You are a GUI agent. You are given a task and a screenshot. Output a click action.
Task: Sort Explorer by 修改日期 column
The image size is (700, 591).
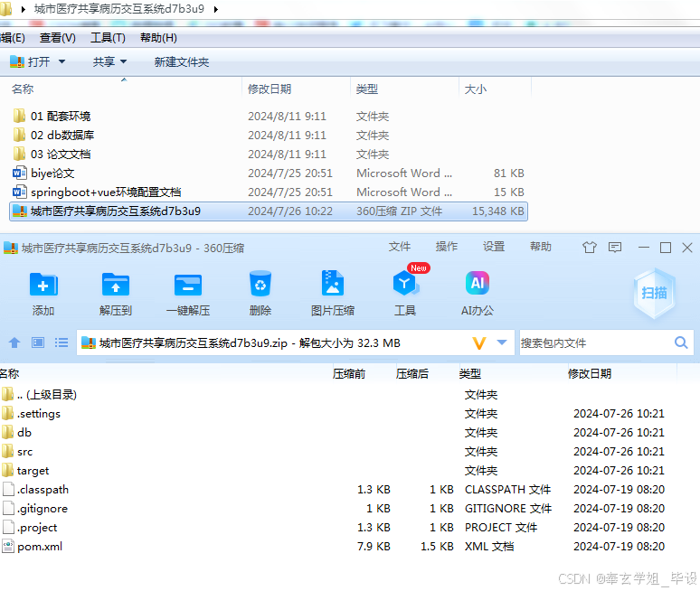(x=270, y=89)
